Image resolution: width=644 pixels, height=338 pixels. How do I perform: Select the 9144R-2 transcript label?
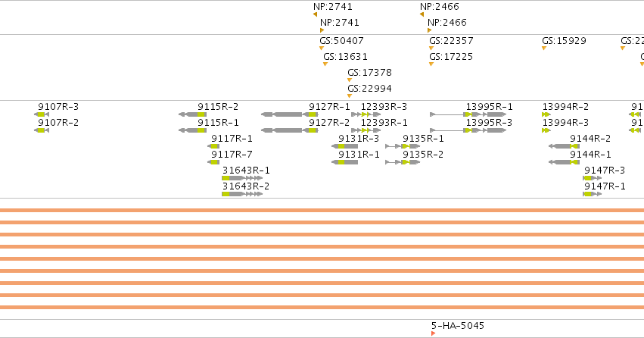[x=590, y=139]
